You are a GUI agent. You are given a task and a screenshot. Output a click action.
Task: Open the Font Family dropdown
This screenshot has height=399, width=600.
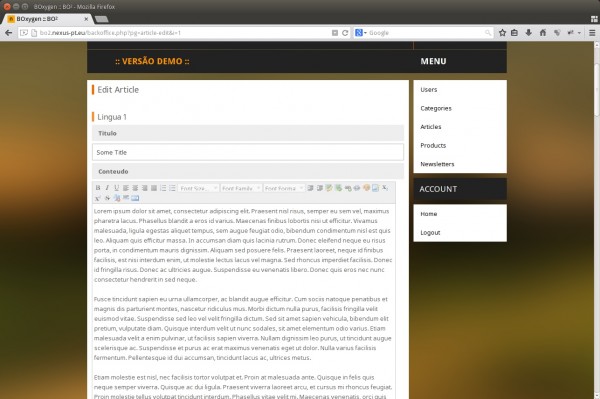241,188
